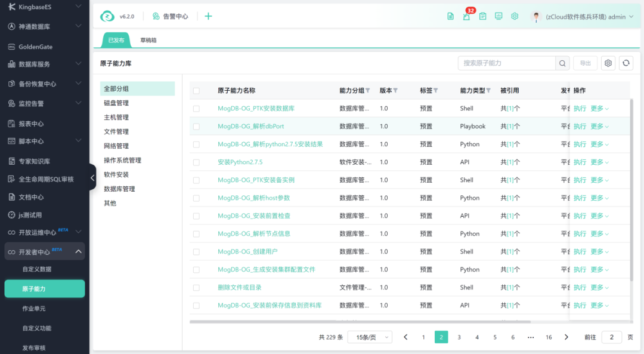
Task: Go to page 3
Action: click(459, 337)
